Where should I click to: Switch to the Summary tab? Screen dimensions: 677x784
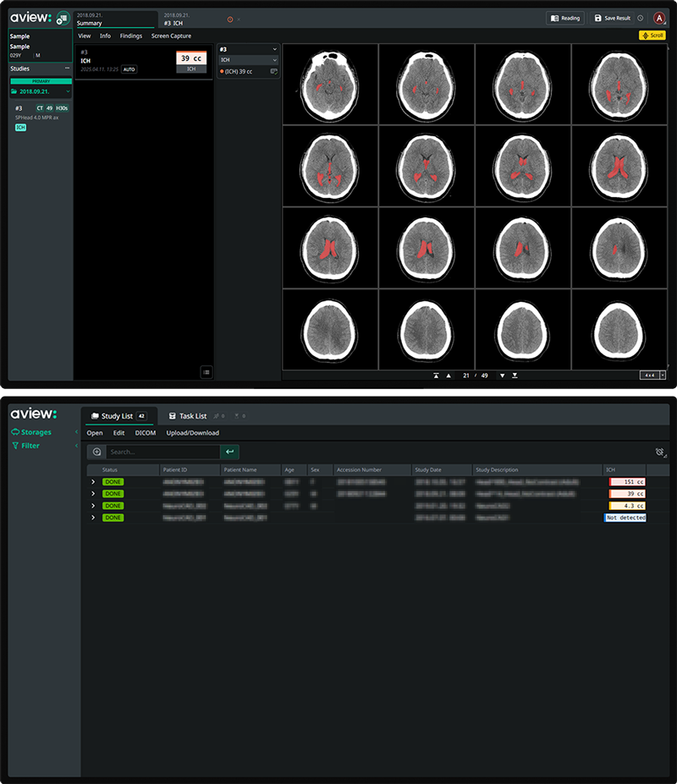[114, 19]
